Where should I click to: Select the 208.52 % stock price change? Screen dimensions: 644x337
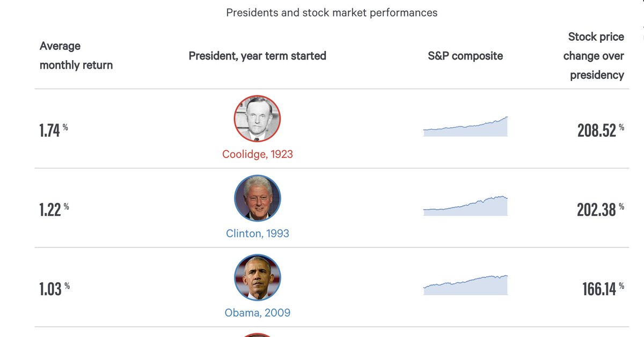click(601, 130)
